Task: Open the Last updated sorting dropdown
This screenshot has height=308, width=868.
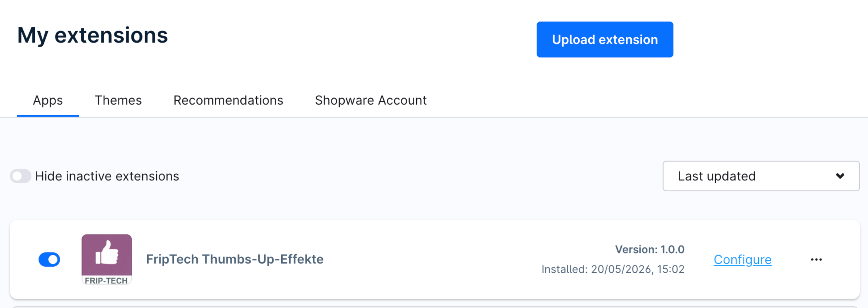Action: pyautogui.click(x=761, y=176)
